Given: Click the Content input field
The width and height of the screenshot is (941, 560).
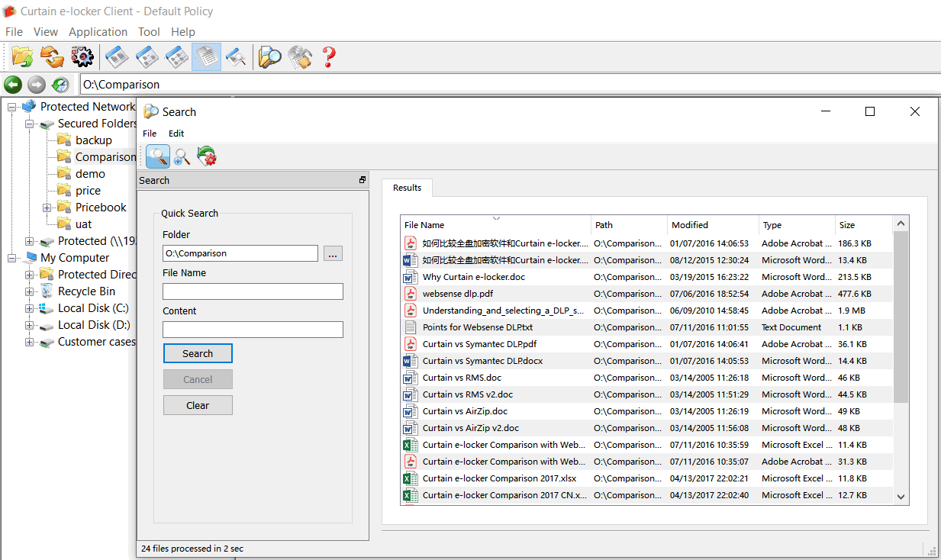Looking at the screenshot, I should 253,330.
